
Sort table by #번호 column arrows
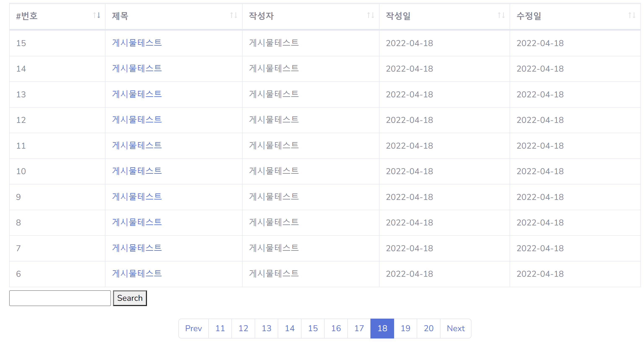point(97,15)
